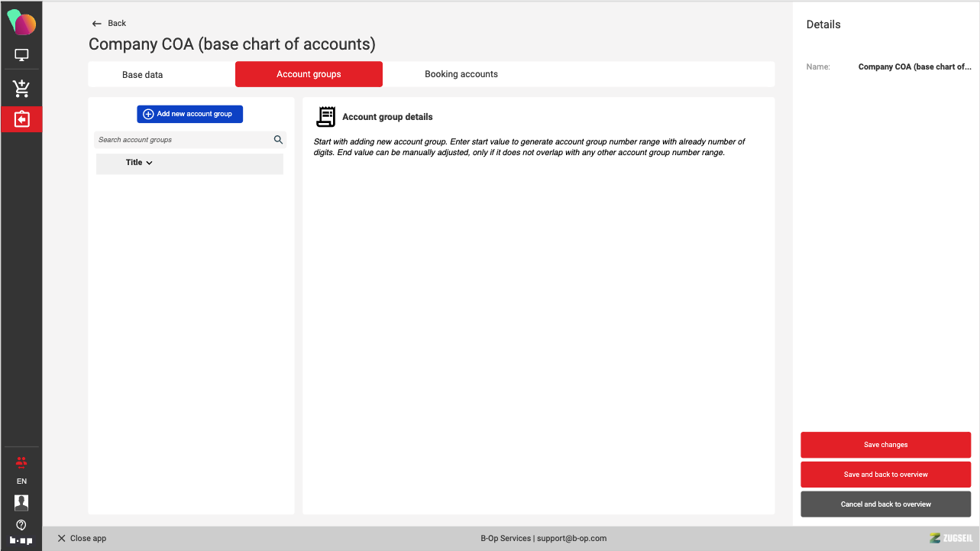This screenshot has width=980, height=551.
Task: Select the Account groups tab
Action: (309, 74)
